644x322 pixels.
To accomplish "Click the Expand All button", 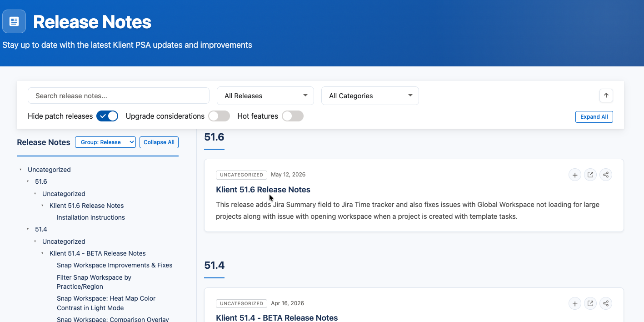I will (594, 117).
